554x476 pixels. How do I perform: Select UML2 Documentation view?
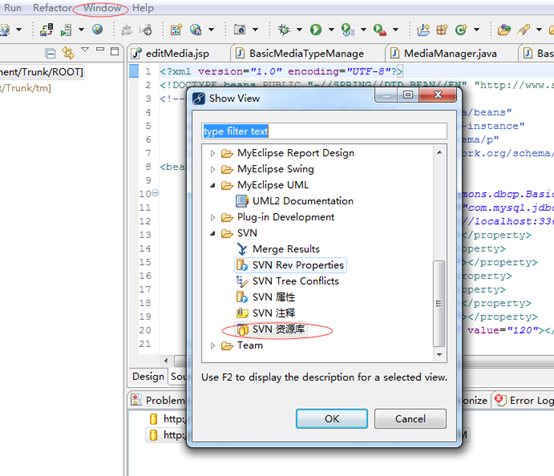coord(302,201)
